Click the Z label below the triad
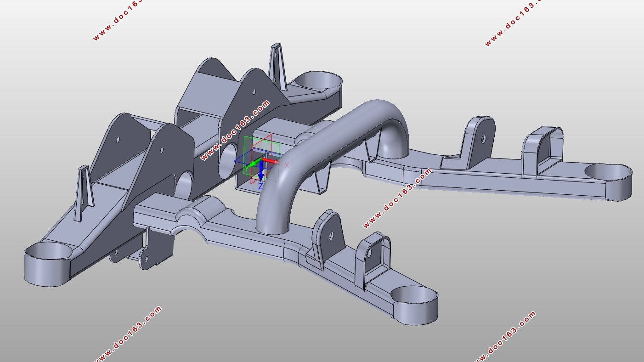The width and height of the screenshot is (644, 362). tap(260, 186)
